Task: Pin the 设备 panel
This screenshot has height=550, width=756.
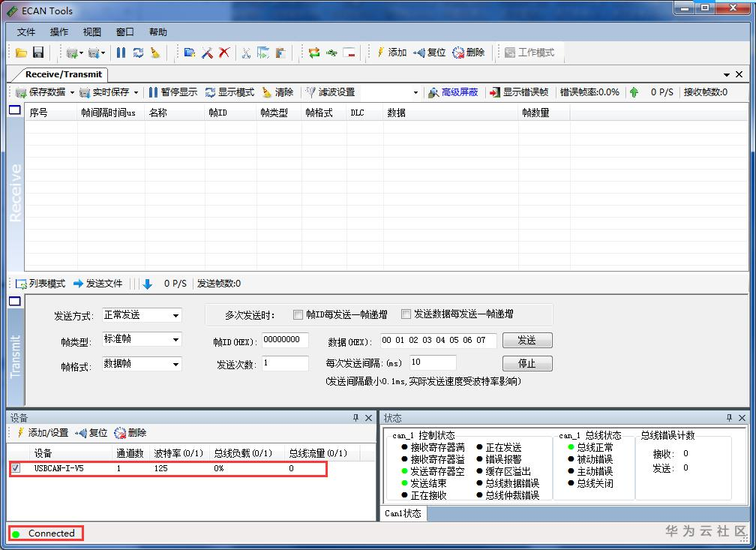Action: [355, 418]
